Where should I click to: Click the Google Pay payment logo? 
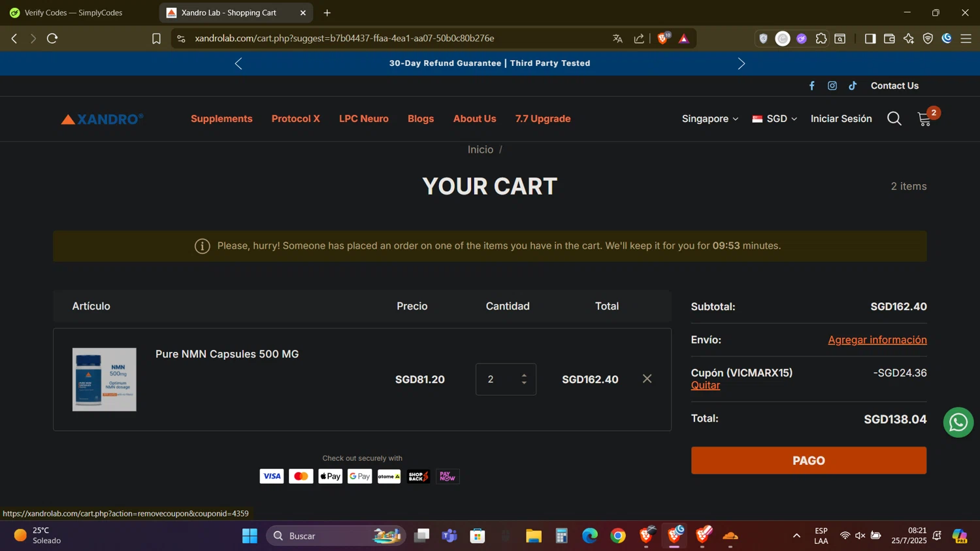coord(360,477)
